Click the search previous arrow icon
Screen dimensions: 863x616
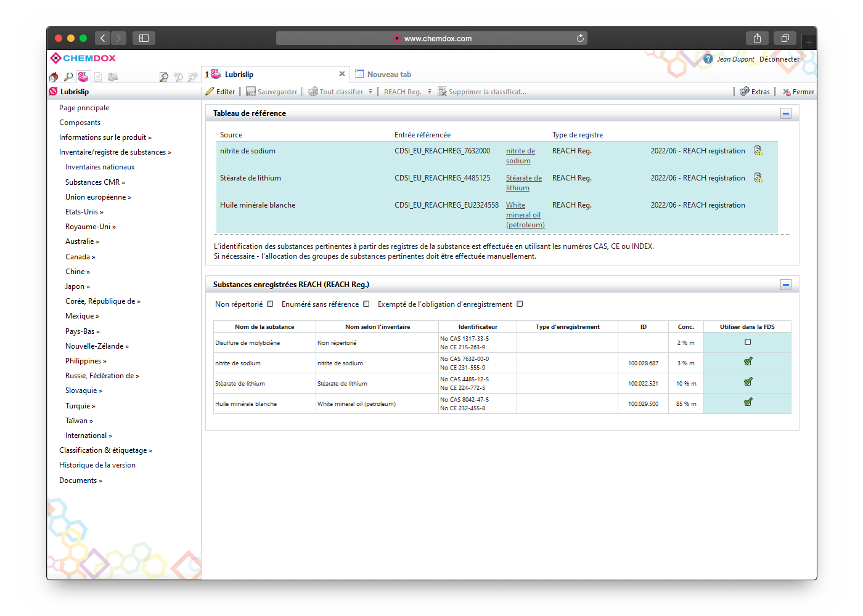tap(178, 77)
